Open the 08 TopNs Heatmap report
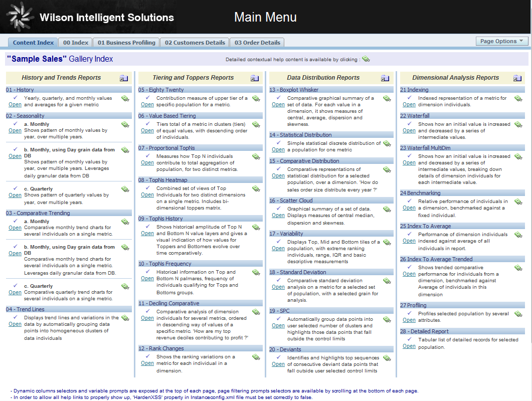 click(147, 195)
